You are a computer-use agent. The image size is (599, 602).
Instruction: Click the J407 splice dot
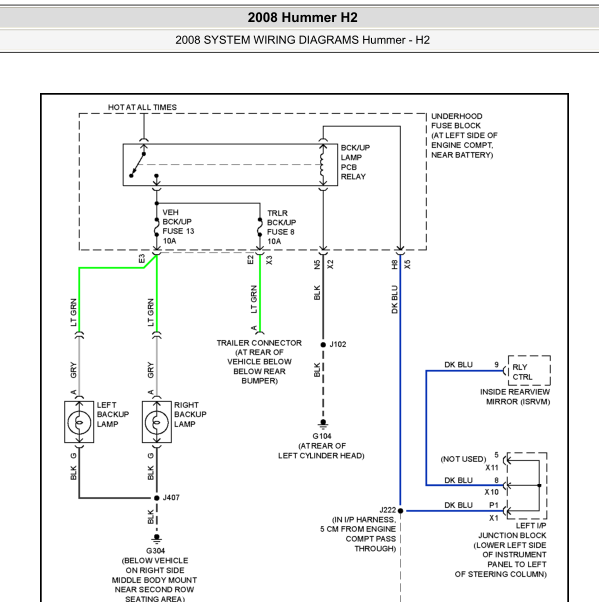point(157,498)
